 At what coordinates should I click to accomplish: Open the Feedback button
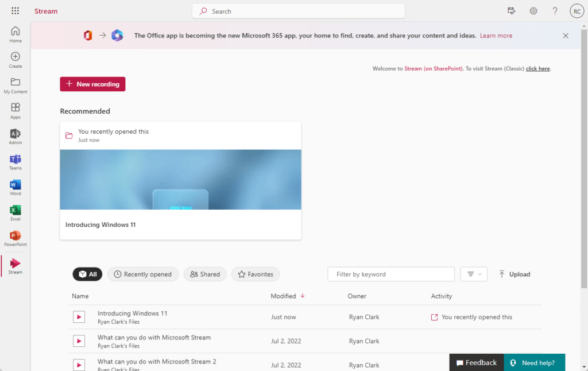pos(476,362)
